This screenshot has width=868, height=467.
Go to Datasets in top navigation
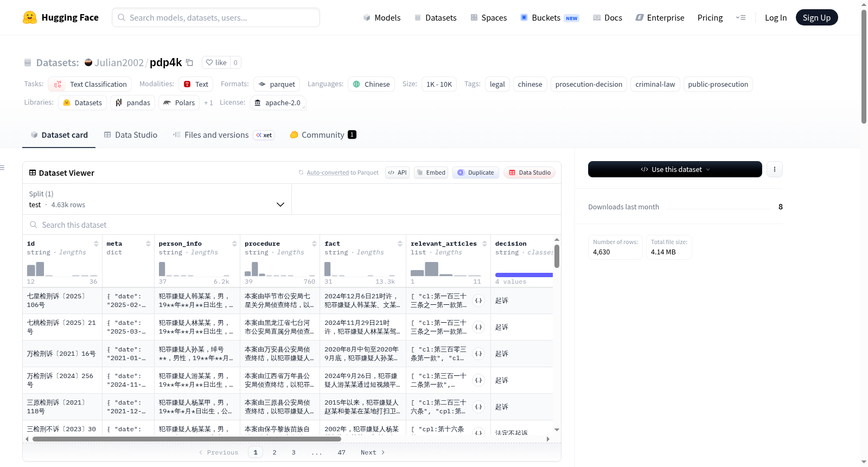[x=435, y=17]
